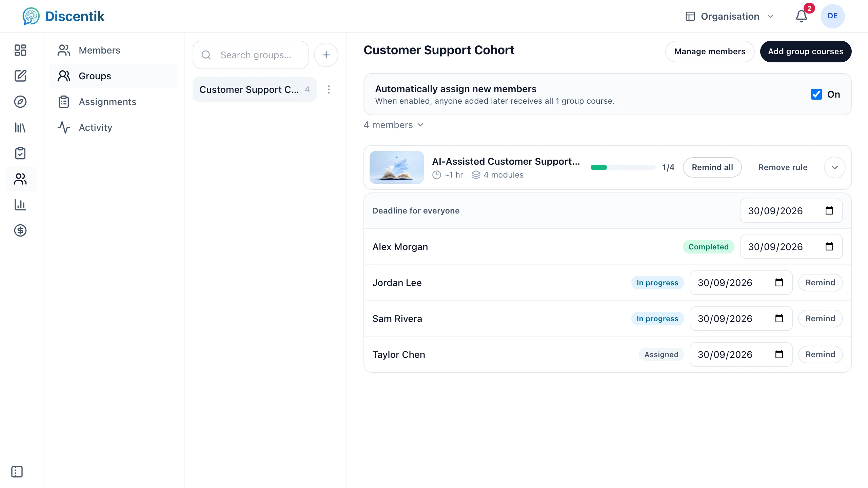Edit the Deadline for everyone date field
The height and width of the screenshot is (488, 868).
(791, 211)
